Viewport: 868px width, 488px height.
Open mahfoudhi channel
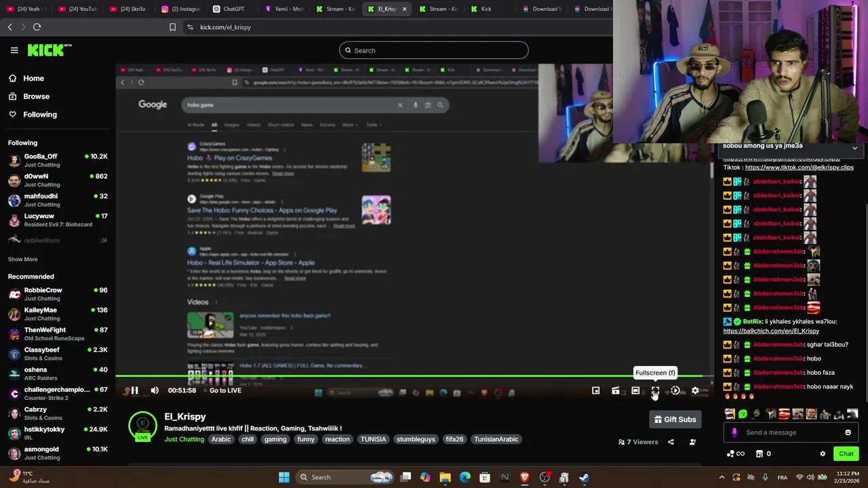(58, 200)
